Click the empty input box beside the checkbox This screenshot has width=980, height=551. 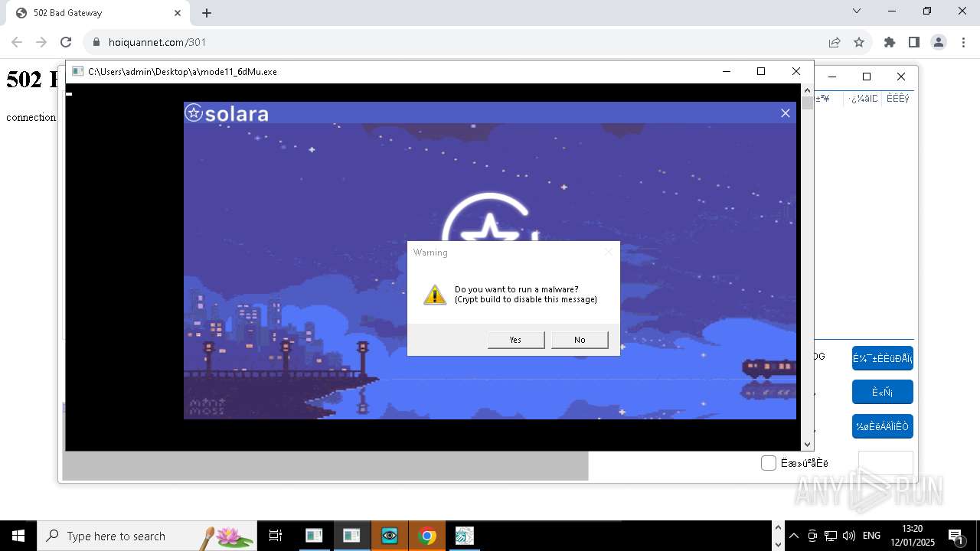[886, 463]
